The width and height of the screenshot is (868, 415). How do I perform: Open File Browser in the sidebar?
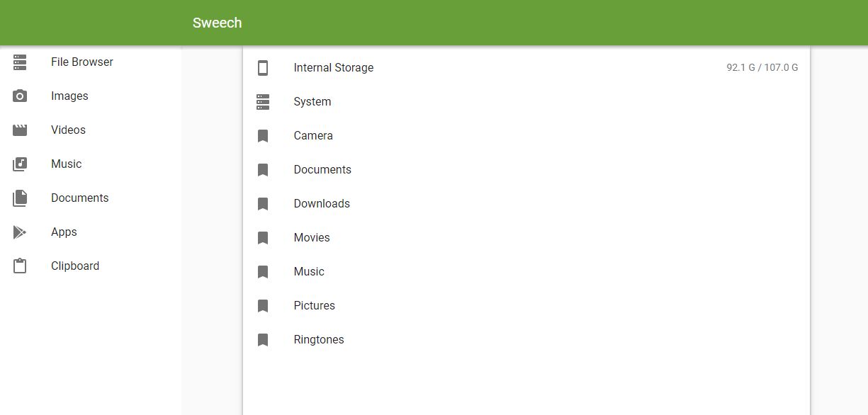tap(91, 62)
